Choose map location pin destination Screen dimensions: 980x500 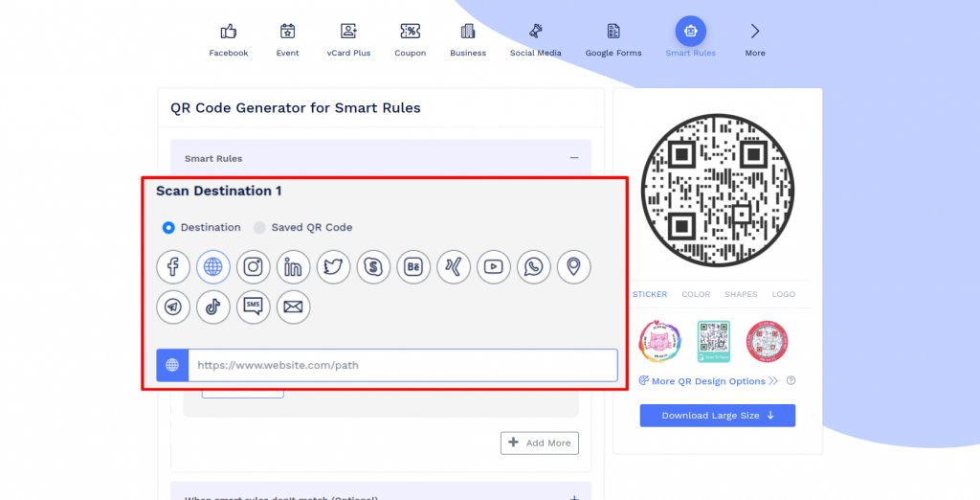point(573,266)
